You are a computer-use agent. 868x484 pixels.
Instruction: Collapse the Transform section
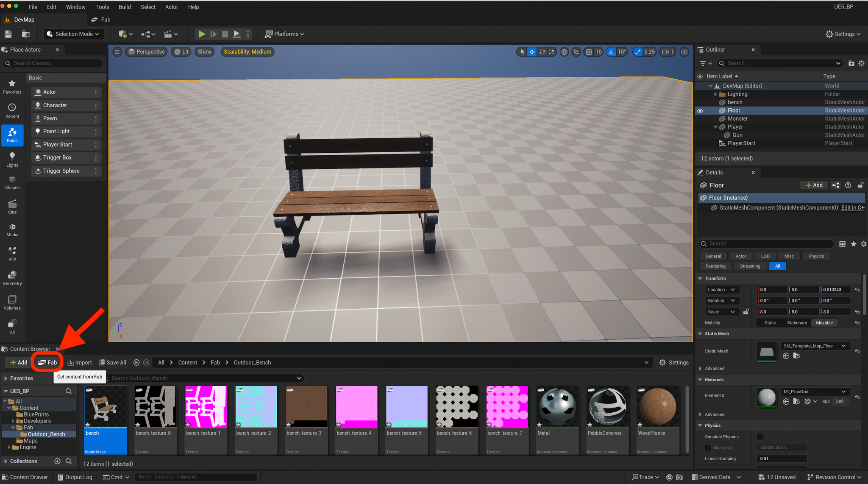[x=701, y=279]
